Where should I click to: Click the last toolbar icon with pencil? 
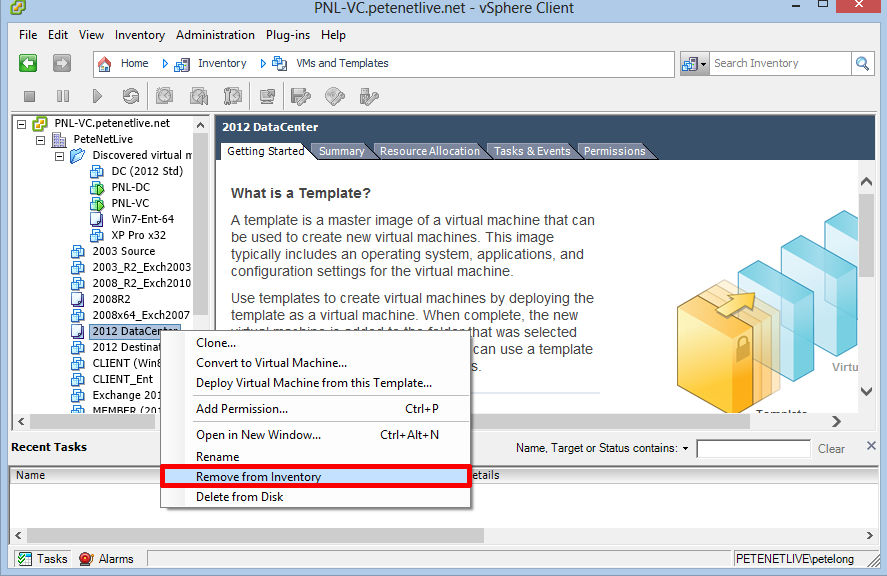click(369, 96)
